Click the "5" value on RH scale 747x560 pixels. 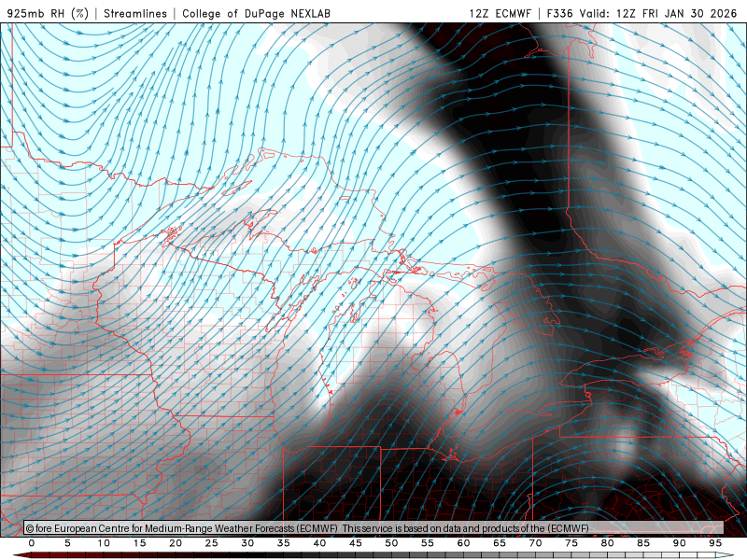[67, 543]
